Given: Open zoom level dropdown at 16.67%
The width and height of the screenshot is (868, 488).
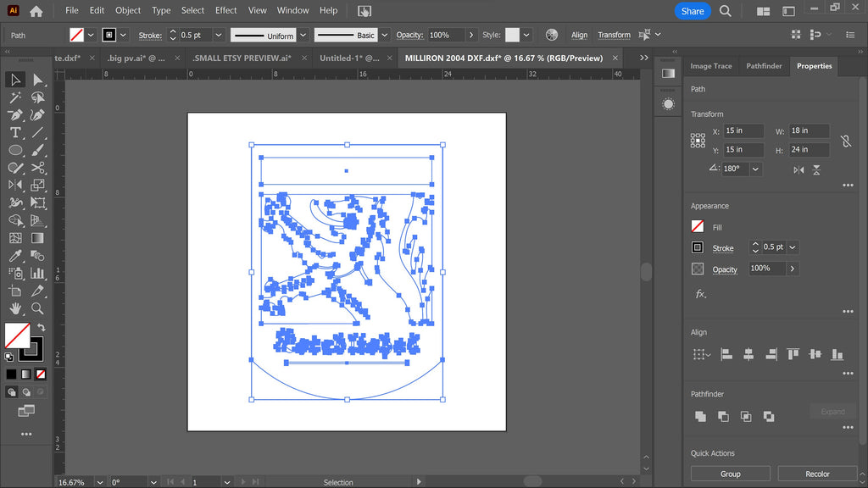Looking at the screenshot, I should [x=100, y=482].
